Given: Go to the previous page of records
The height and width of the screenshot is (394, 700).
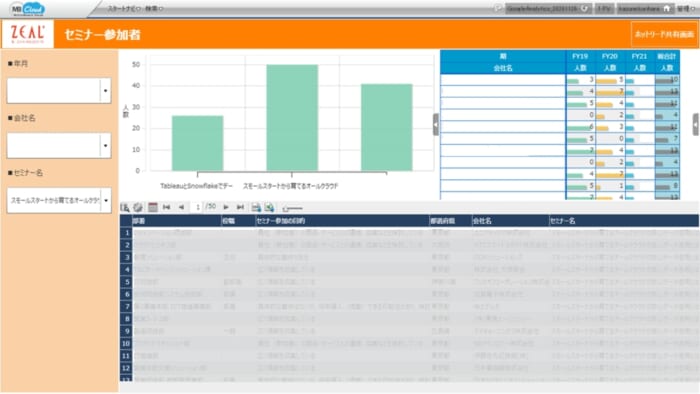Looking at the screenshot, I should (x=181, y=207).
